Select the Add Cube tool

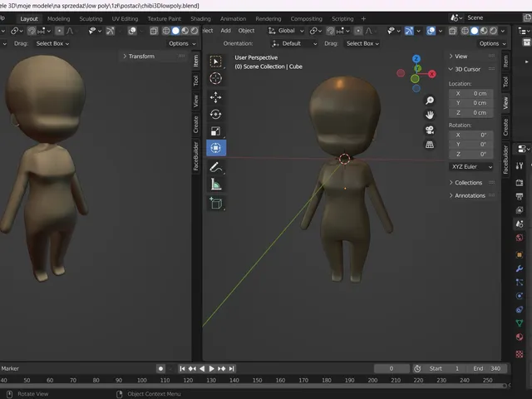point(216,203)
